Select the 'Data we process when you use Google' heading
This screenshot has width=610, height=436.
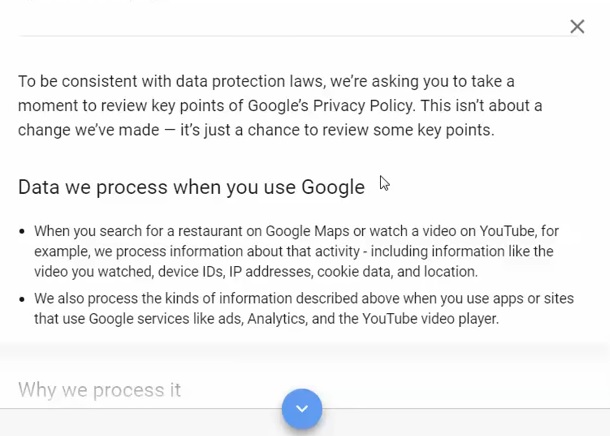(191, 187)
